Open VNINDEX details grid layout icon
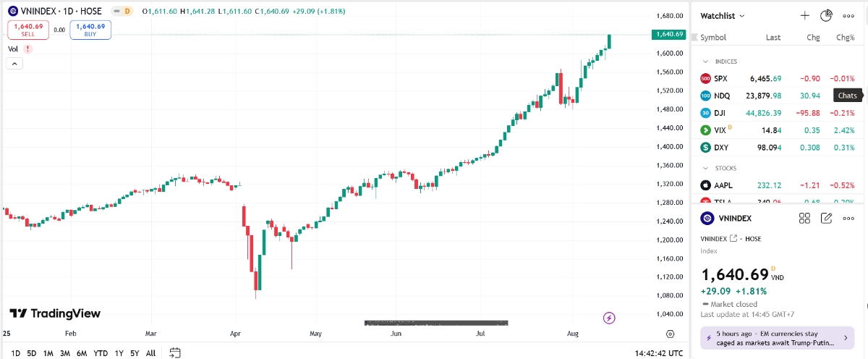Image resolution: width=868 pixels, height=359 pixels. pyautogui.click(x=804, y=218)
